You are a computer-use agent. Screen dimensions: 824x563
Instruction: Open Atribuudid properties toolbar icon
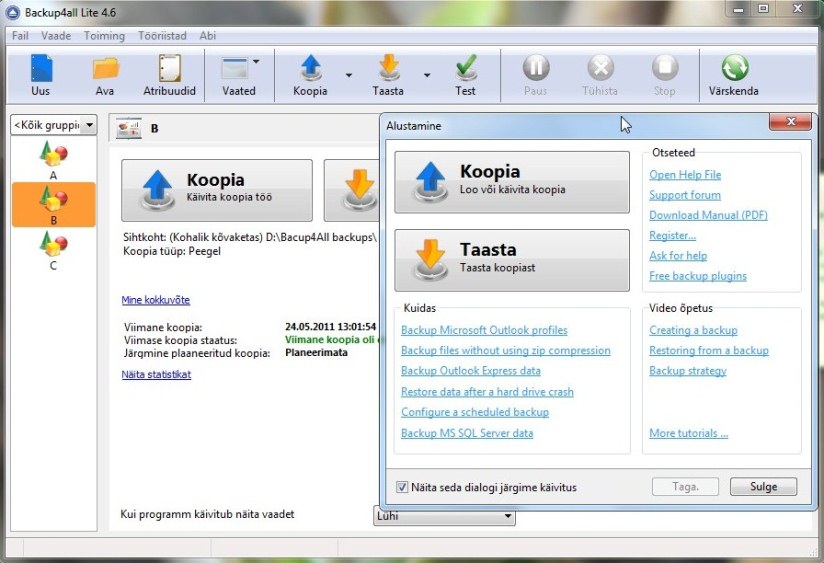pos(169,76)
